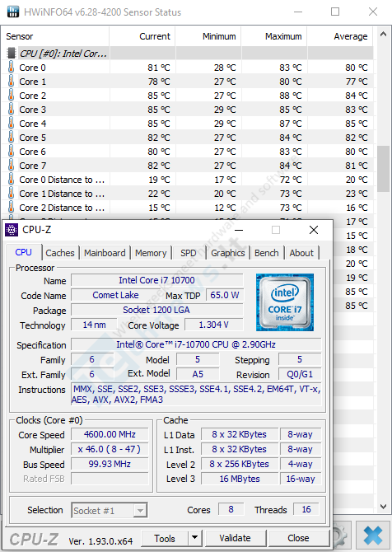392x552 pixels.
Task: Select the Memory tab
Action: click(151, 253)
